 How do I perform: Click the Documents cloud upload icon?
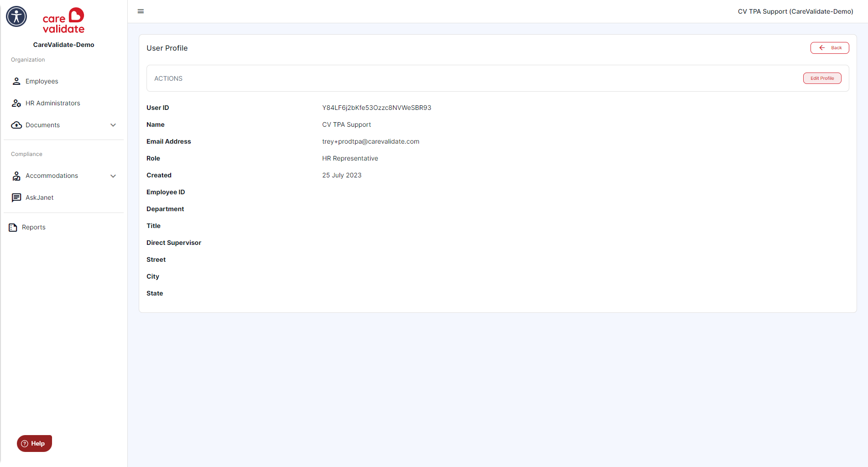[16, 125]
